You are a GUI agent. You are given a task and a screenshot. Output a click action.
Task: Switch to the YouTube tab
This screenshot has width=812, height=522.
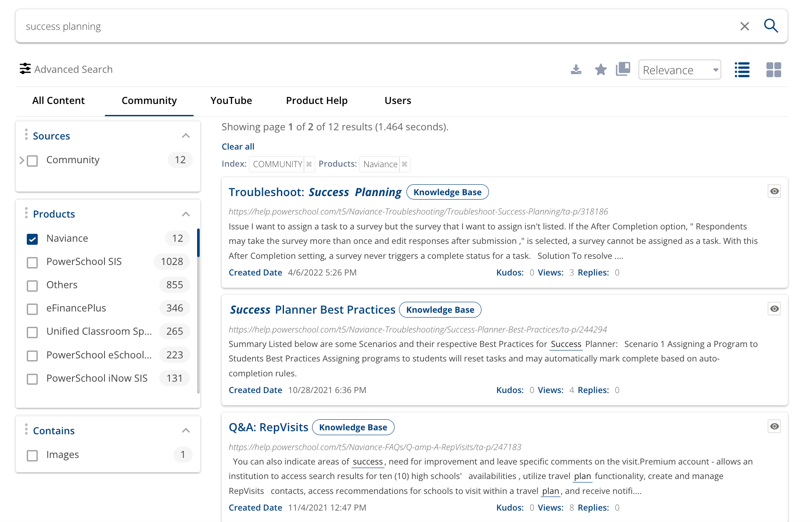pos(231,100)
